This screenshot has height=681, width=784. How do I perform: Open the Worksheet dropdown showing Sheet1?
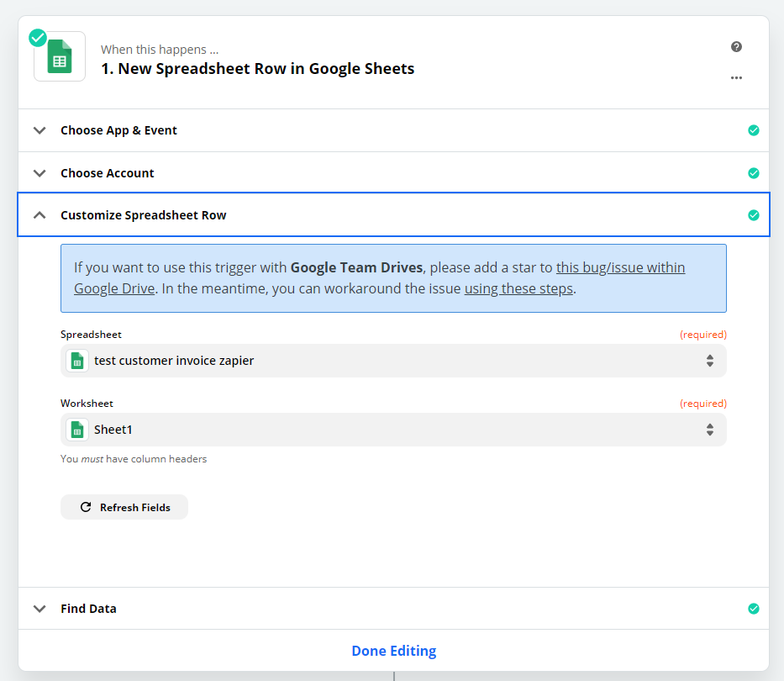[395, 430]
